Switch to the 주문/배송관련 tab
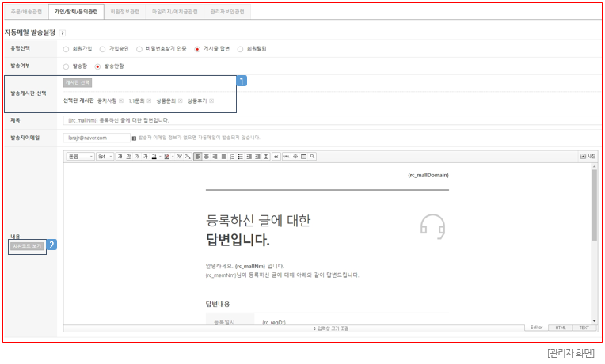 click(x=25, y=13)
